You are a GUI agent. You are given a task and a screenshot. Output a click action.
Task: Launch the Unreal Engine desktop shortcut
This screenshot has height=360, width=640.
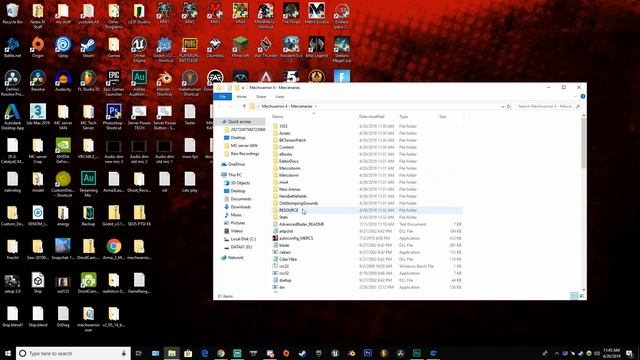[x=139, y=49]
